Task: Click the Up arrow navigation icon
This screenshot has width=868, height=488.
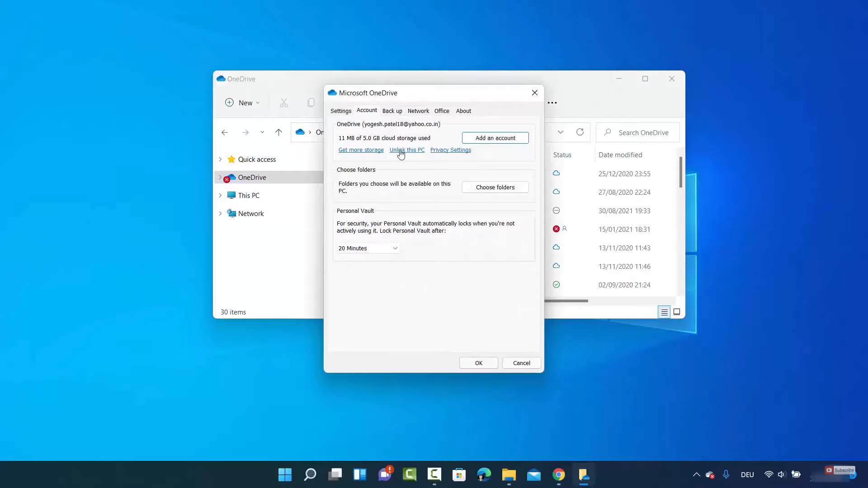Action: (x=278, y=132)
